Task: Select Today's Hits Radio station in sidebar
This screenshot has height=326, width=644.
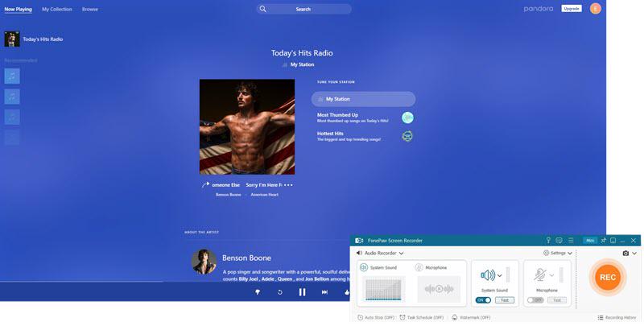Action: pos(12,39)
